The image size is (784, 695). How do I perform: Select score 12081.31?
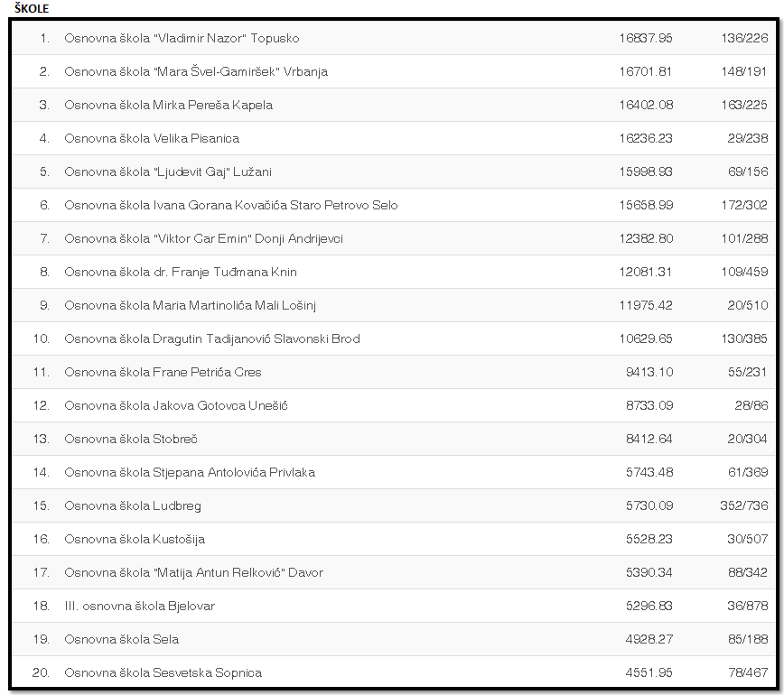(646, 273)
